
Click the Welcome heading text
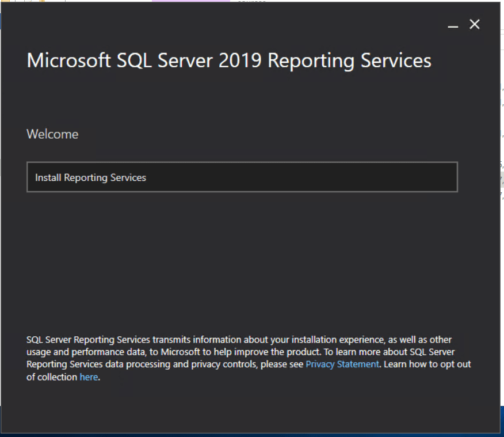pyautogui.click(x=52, y=134)
